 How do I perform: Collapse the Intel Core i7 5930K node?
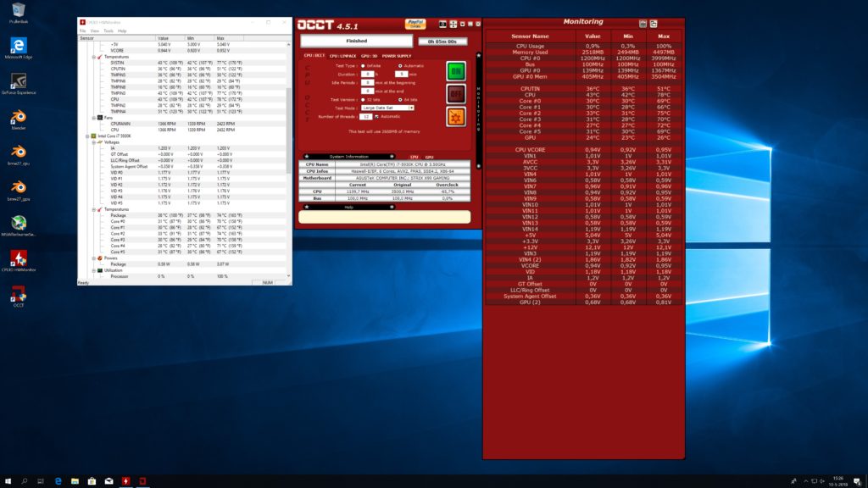(x=87, y=136)
